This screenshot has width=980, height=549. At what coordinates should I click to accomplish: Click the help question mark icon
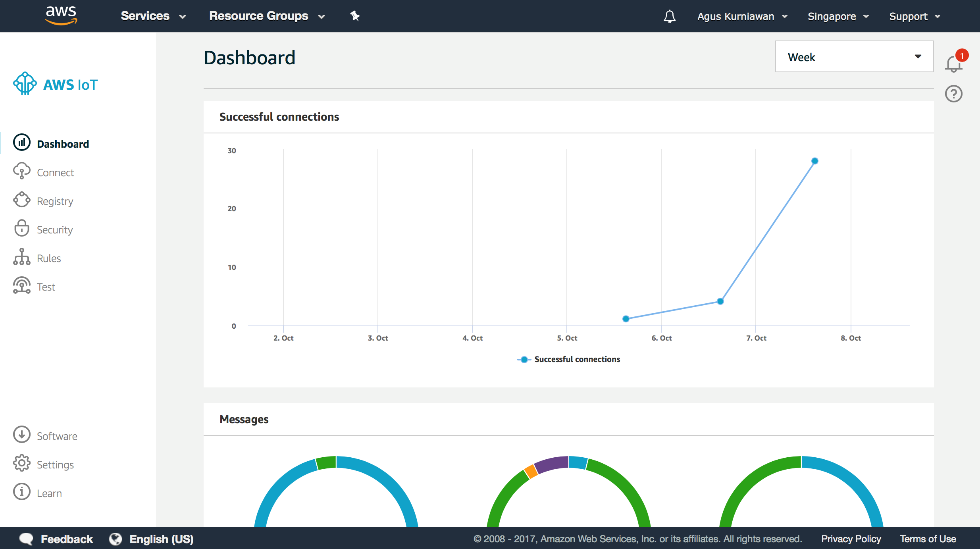pyautogui.click(x=953, y=94)
